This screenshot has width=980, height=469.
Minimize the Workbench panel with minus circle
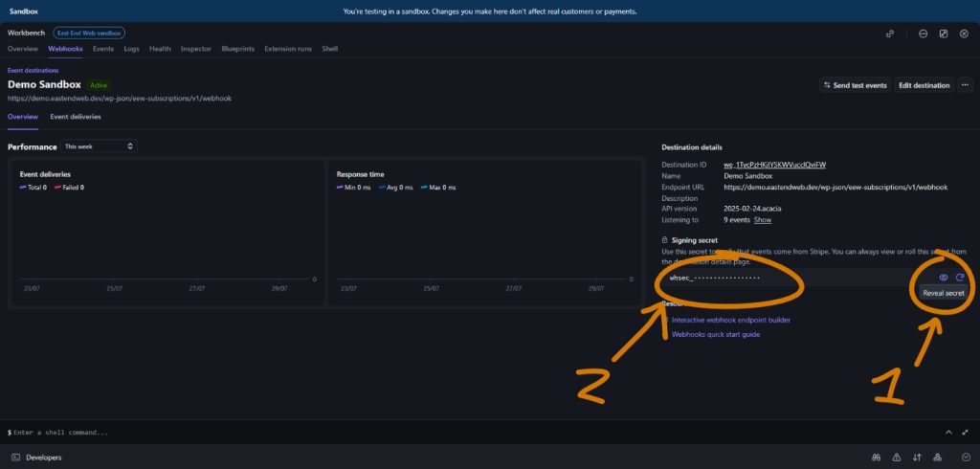pyautogui.click(x=924, y=33)
